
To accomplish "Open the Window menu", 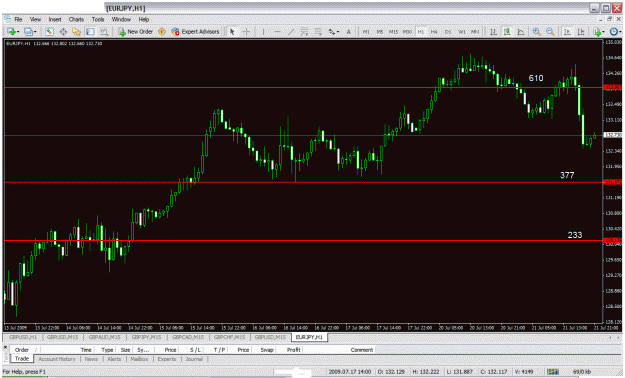I will pos(121,19).
